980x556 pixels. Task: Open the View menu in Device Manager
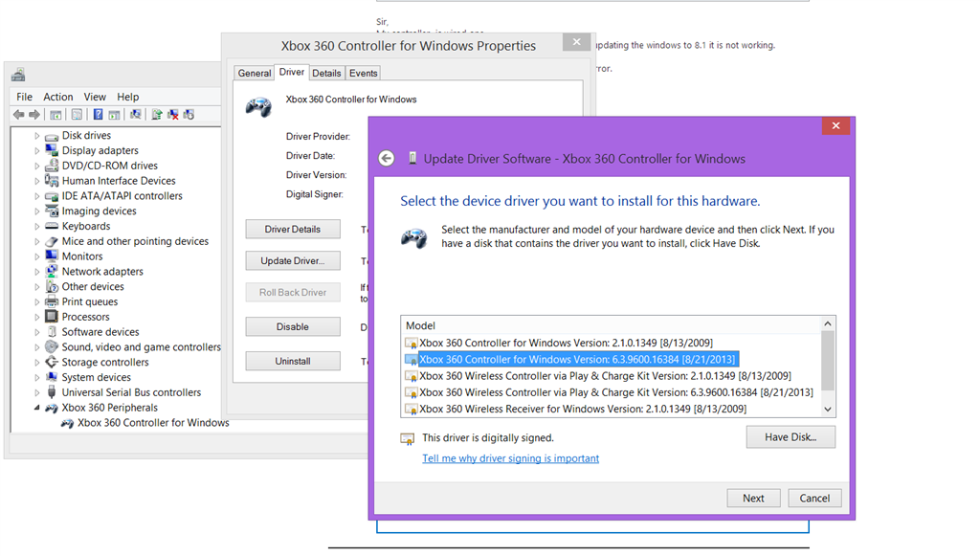click(x=95, y=97)
